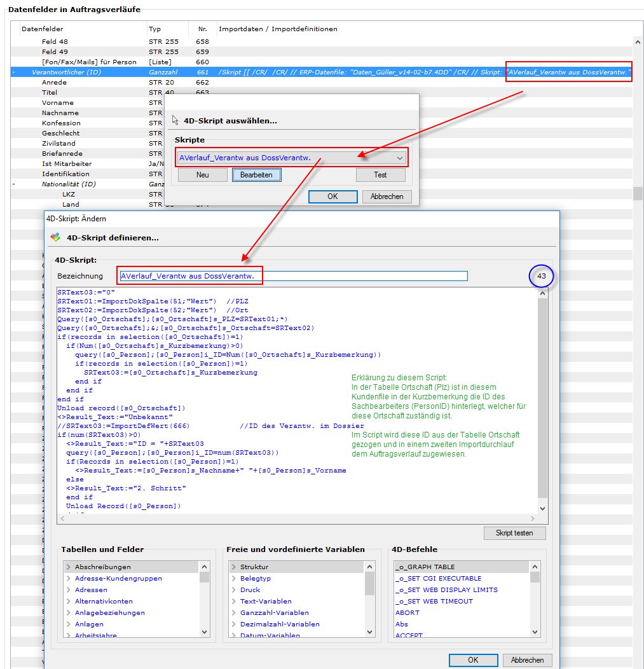Collapse the Nationalität (ID) tree node

pos(14,184)
